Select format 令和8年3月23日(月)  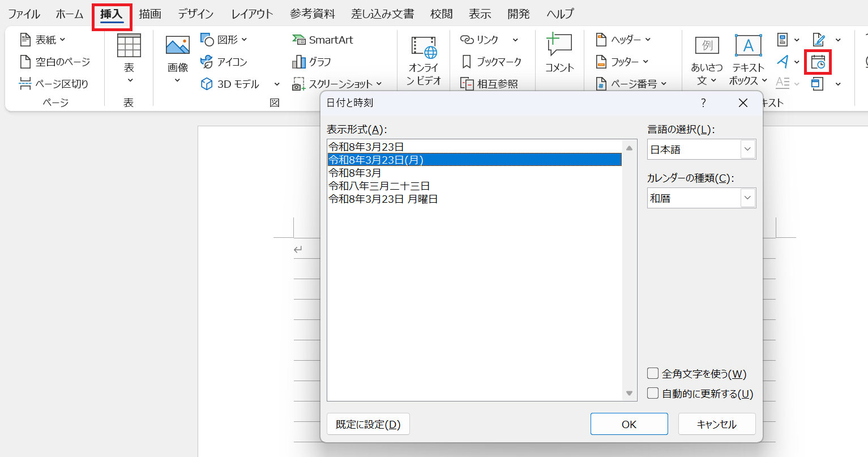click(474, 160)
